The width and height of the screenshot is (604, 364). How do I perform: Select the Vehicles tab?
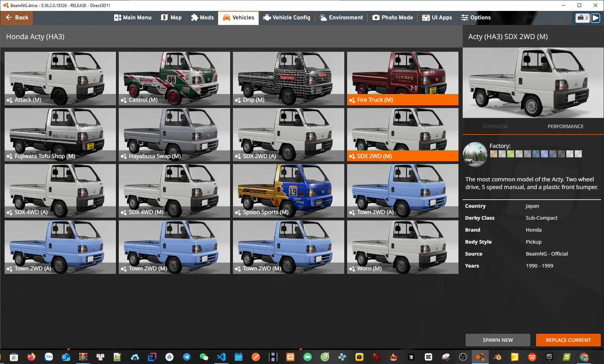(238, 18)
